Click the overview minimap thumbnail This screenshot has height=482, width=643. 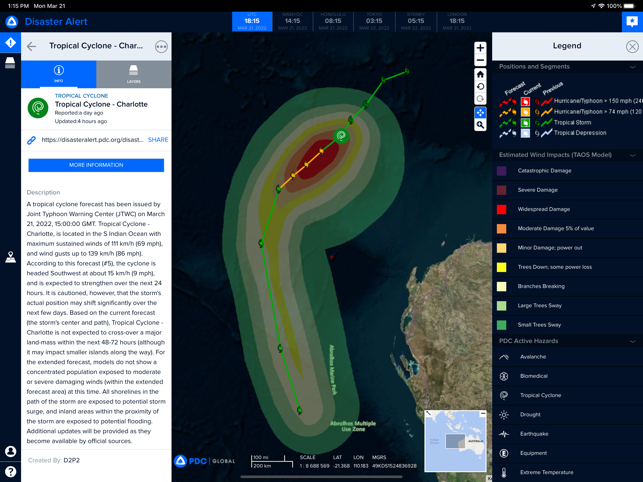(455, 441)
